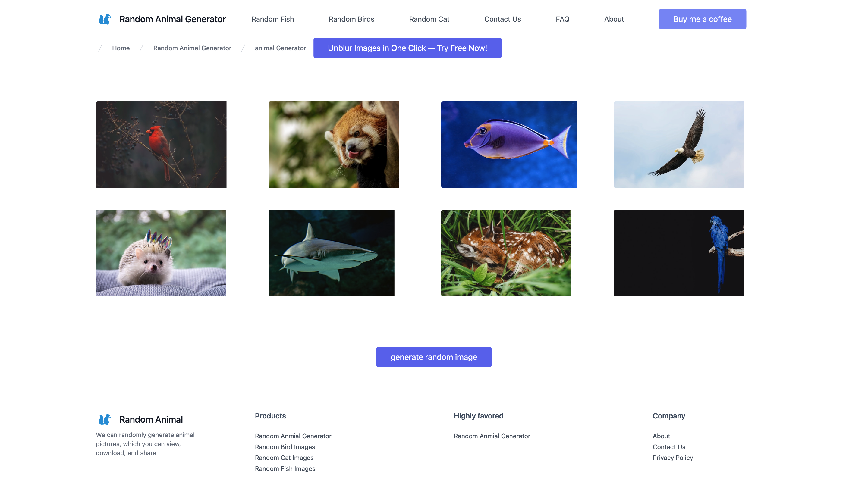Navigate to Home via the breadcrumb

pos(121,48)
